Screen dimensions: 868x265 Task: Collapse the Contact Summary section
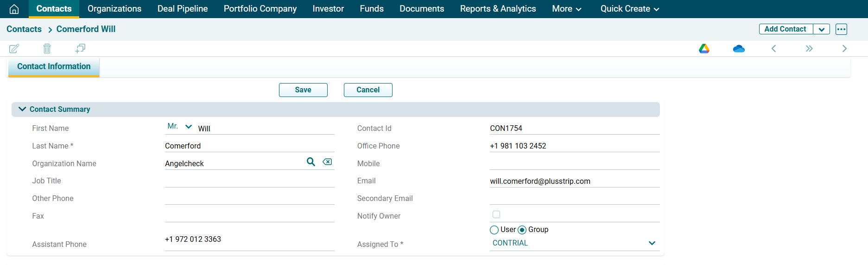[22, 109]
